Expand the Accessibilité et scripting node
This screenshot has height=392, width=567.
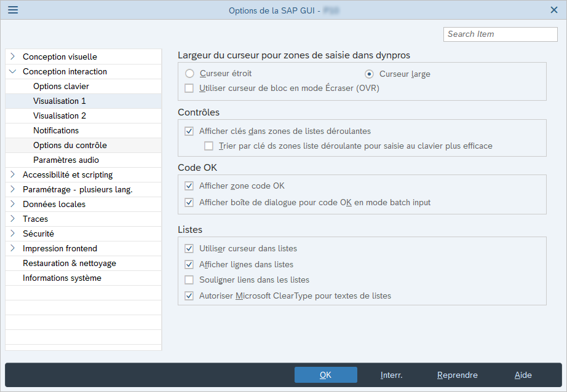pyautogui.click(x=12, y=174)
